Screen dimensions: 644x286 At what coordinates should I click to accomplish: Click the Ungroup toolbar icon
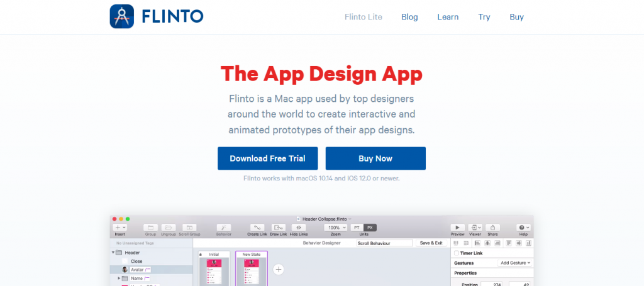click(x=169, y=228)
